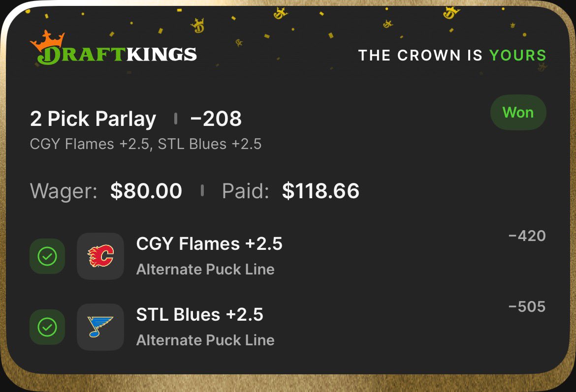This screenshot has width=576, height=392.
Task: Click the Calgary Flames team logo
Action: point(100,256)
